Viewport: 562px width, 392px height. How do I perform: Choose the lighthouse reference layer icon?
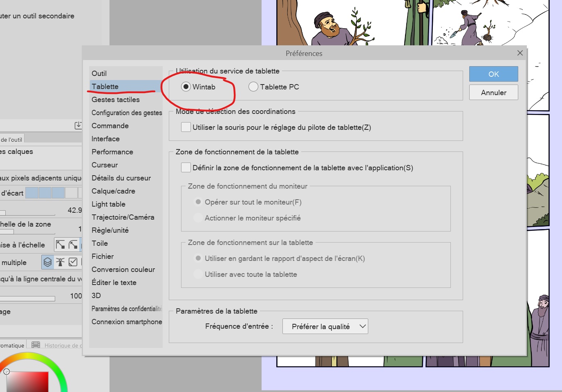point(60,262)
